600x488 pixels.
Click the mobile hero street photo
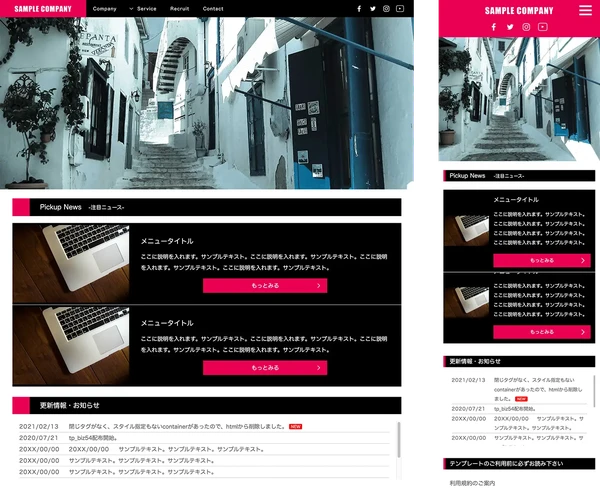point(519,99)
